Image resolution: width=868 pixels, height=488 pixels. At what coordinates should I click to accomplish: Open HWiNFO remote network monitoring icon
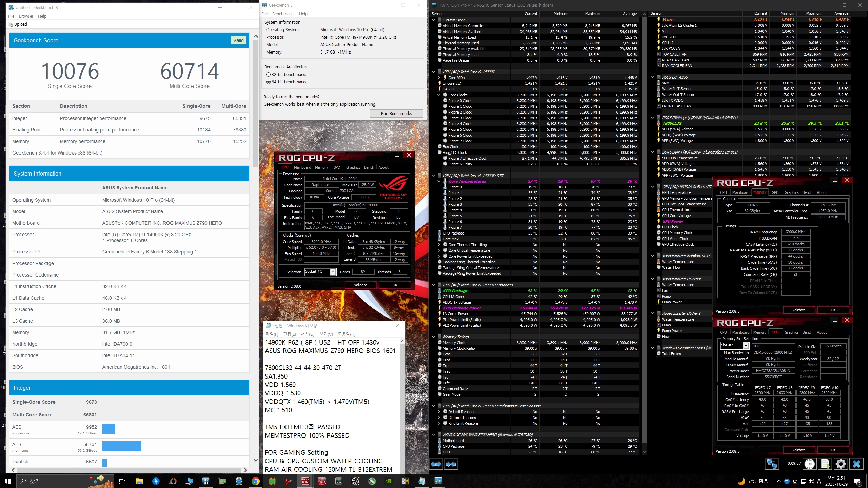pyautogui.click(x=772, y=464)
